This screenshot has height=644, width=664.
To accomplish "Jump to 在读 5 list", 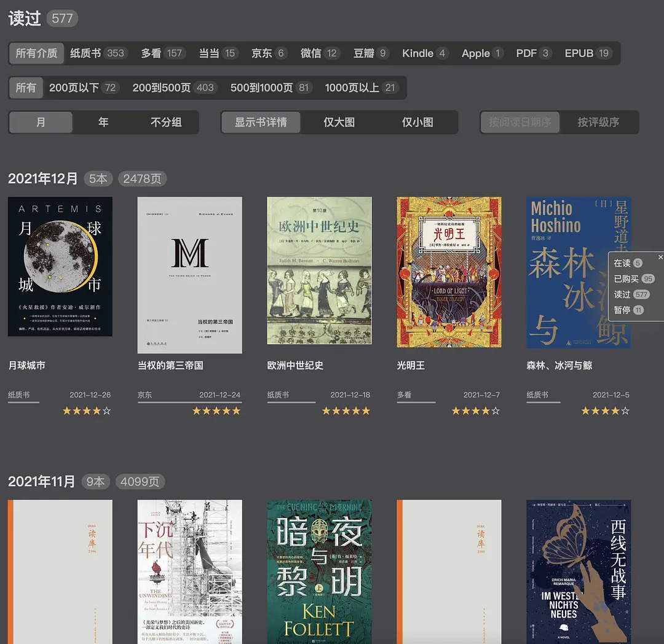I will pos(628,263).
